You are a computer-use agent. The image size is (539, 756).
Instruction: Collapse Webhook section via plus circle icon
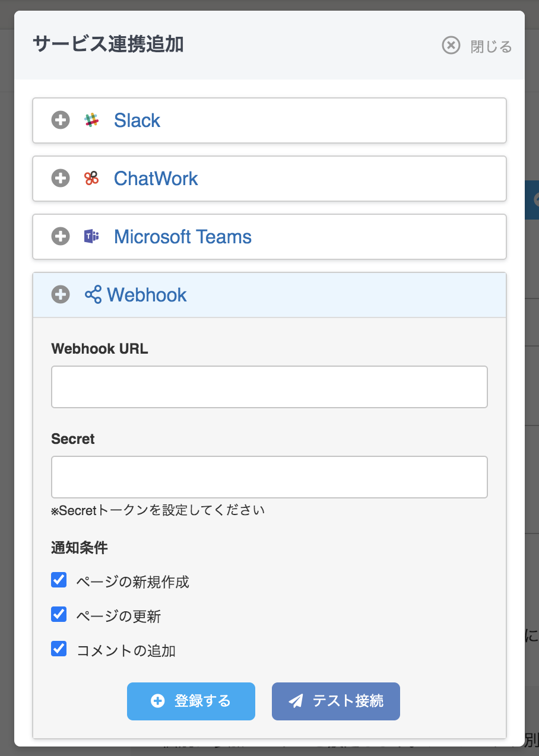tap(61, 295)
